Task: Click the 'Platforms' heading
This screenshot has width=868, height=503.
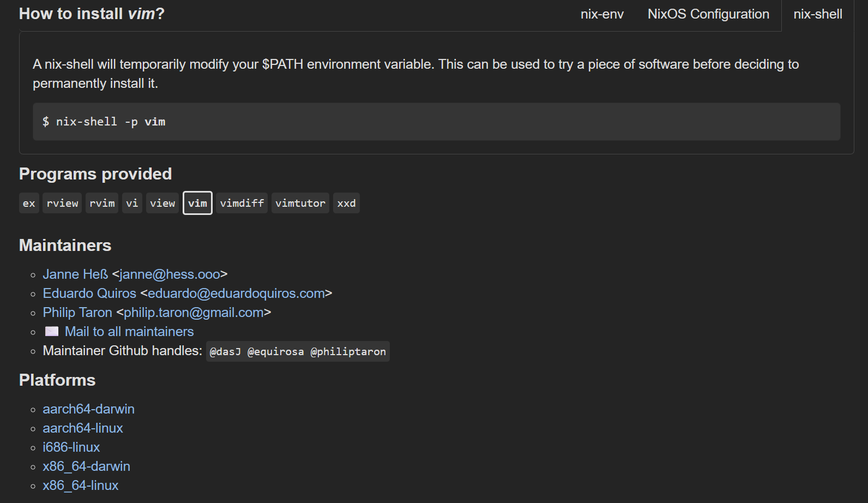Action: [x=57, y=380]
